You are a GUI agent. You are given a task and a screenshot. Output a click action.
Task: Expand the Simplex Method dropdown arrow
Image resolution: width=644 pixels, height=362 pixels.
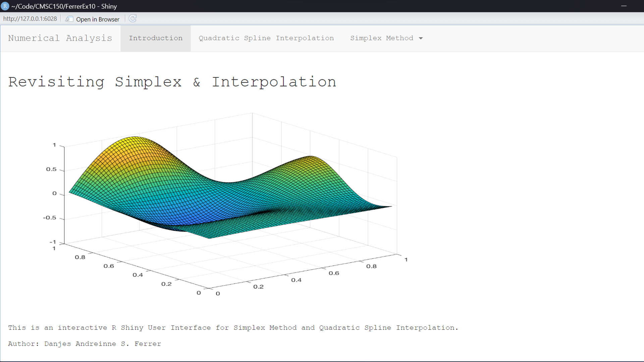(421, 38)
